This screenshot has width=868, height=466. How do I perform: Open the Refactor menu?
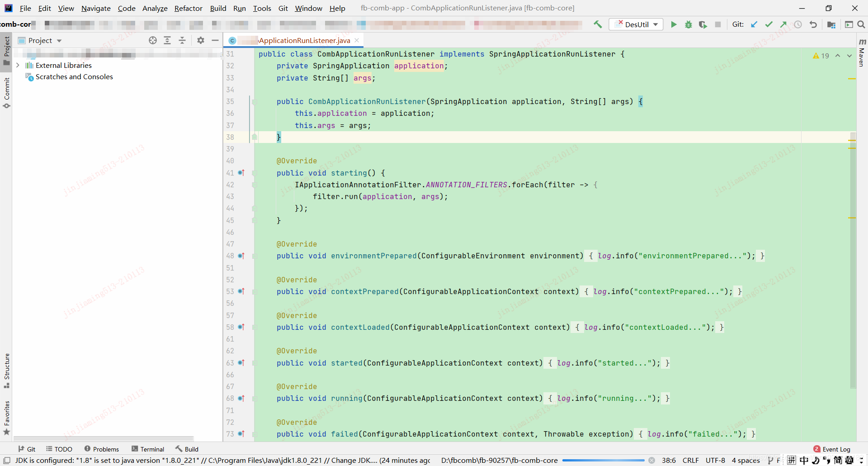(189, 8)
